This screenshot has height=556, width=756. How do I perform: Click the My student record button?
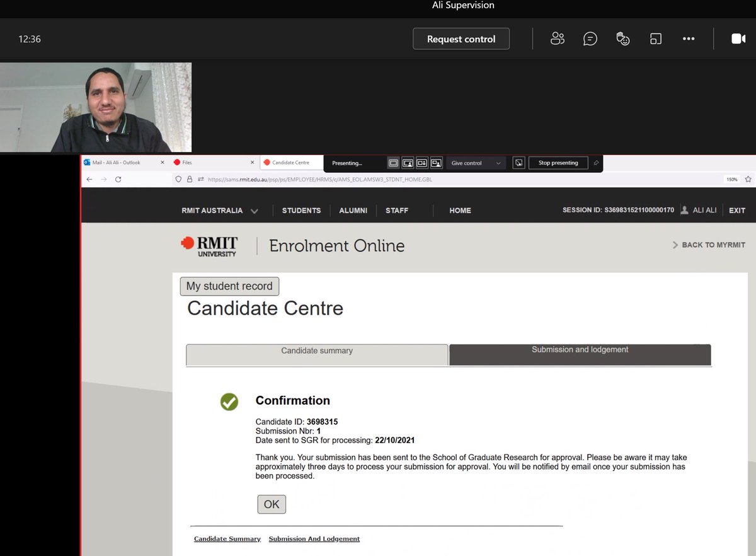pyautogui.click(x=229, y=286)
